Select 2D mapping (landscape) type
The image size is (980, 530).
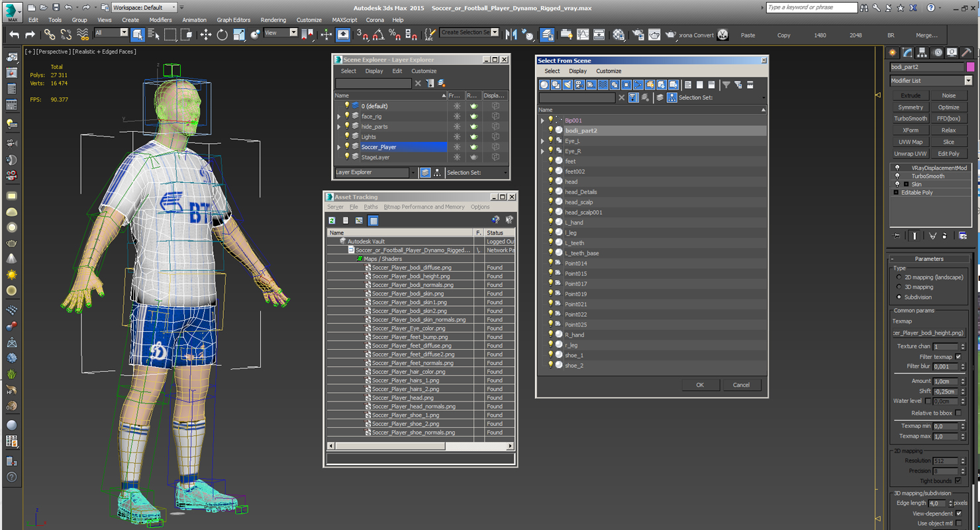[899, 277]
